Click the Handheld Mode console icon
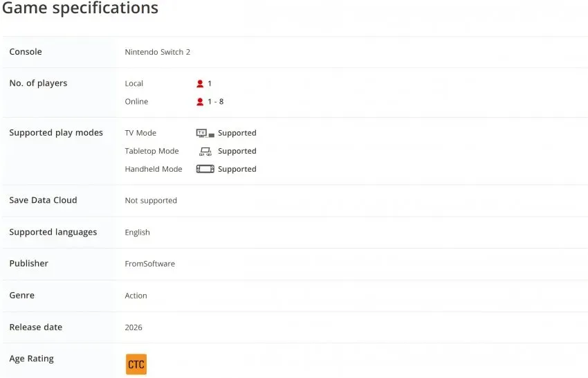This screenshot has width=588, height=378. click(x=205, y=169)
